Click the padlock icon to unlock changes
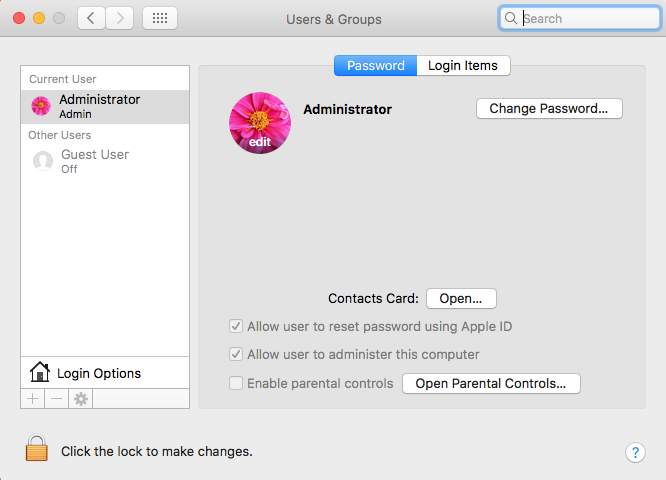This screenshot has width=666, height=480. coord(37,449)
